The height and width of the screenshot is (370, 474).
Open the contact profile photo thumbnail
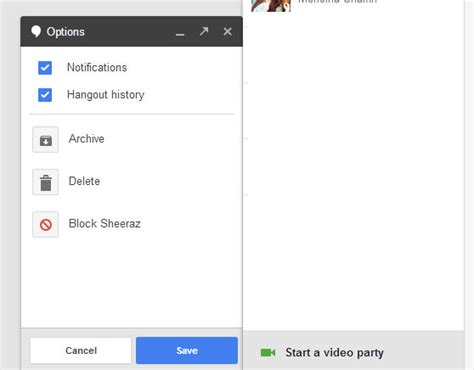tap(271, 6)
